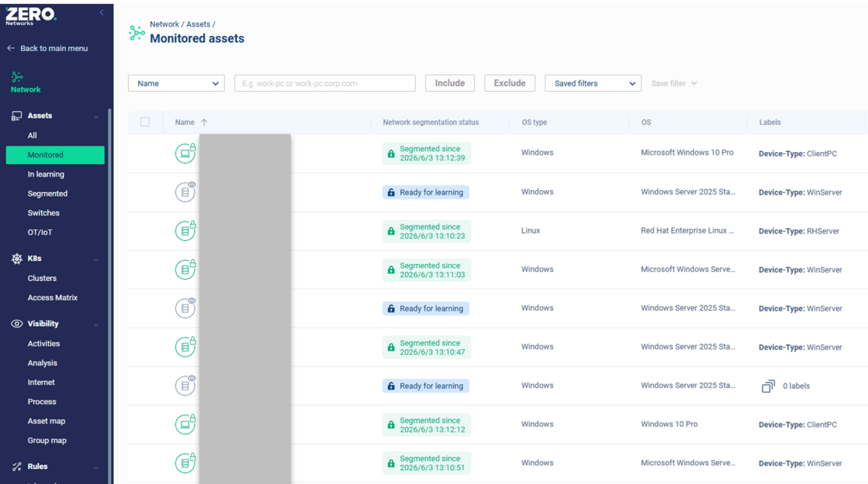The height and width of the screenshot is (484, 868).
Task: Click the Rules icon in sidebar
Action: coord(17,466)
